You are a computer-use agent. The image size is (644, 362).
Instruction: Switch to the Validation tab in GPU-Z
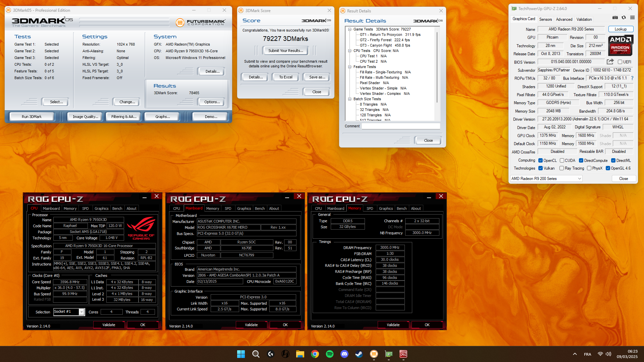click(584, 19)
